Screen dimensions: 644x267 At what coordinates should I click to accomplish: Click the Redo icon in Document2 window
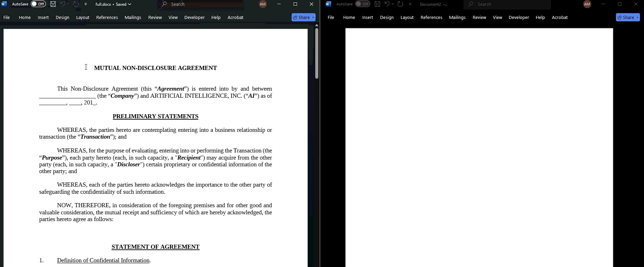[x=400, y=4]
